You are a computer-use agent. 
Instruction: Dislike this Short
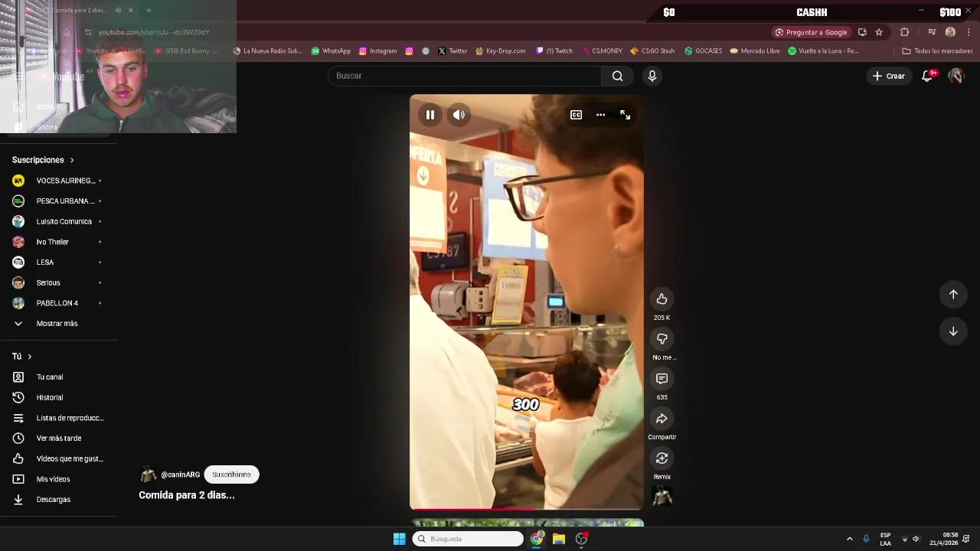(661, 339)
